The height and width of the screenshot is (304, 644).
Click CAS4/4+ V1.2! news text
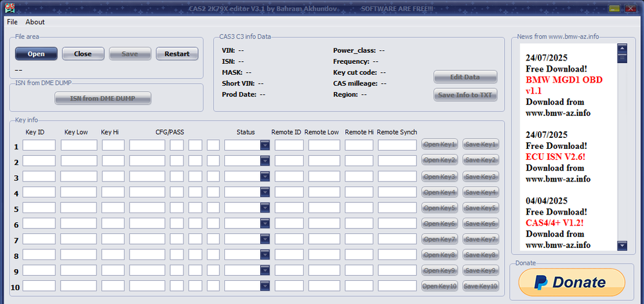(555, 223)
